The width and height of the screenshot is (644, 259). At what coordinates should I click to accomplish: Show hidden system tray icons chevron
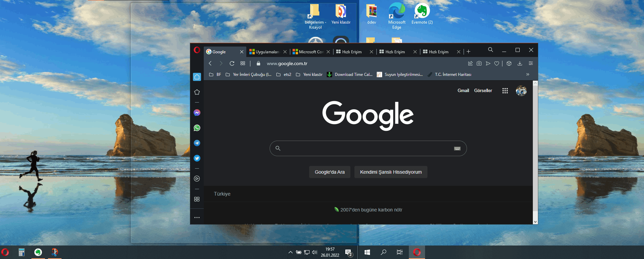pyautogui.click(x=290, y=252)
